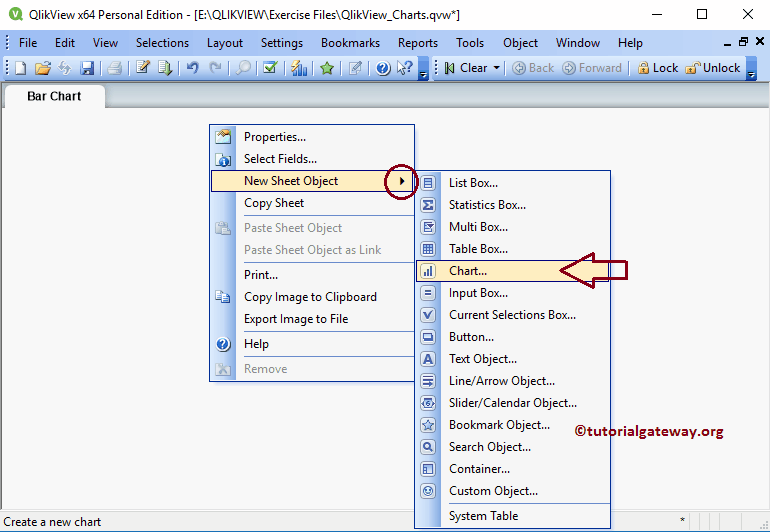Select Line/Arrow Object... from the submenu
Screen dimensions: 770x532
coord(513,381)
